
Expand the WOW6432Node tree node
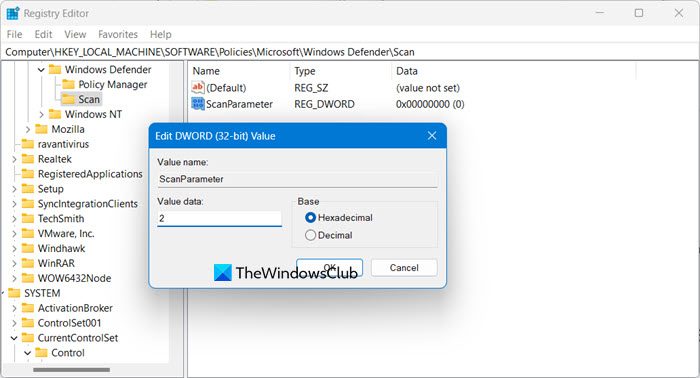pyautogui.click(x=14, y=278)
